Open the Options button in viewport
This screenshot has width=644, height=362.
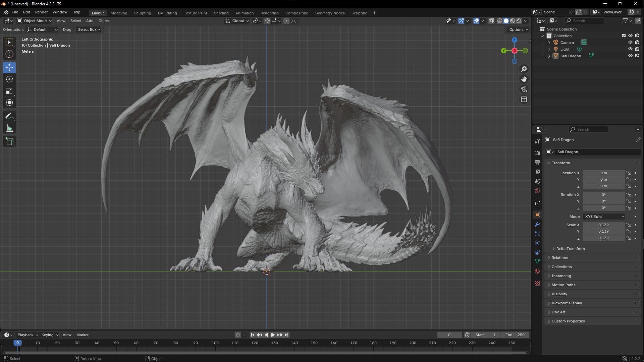[x=518, y=29]
